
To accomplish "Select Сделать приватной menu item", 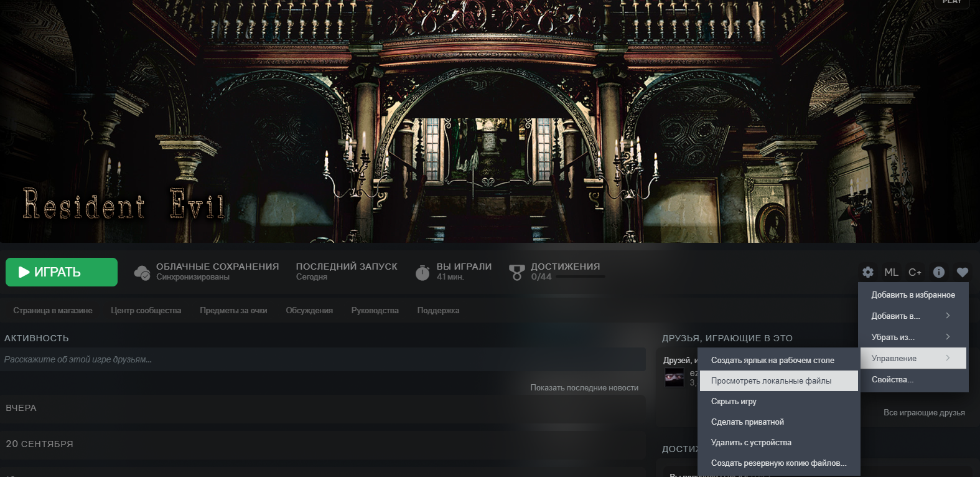I will tap(778, 422).
